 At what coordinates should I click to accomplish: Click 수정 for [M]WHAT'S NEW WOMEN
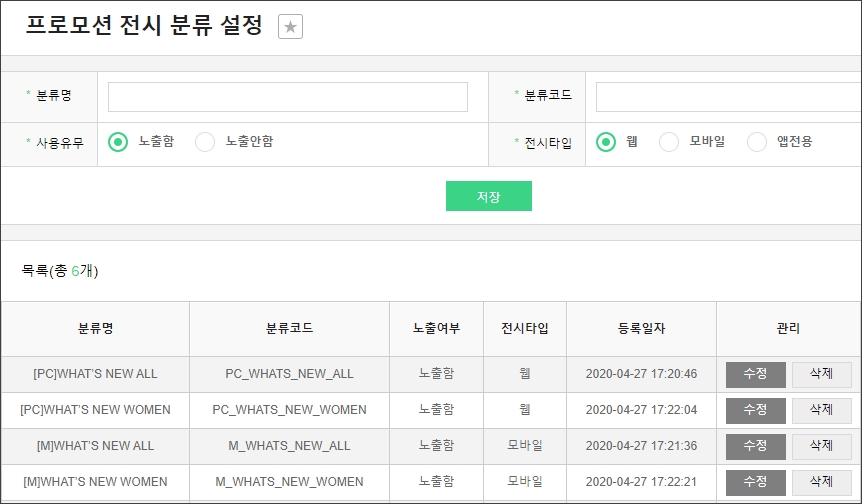click(755, 482)
